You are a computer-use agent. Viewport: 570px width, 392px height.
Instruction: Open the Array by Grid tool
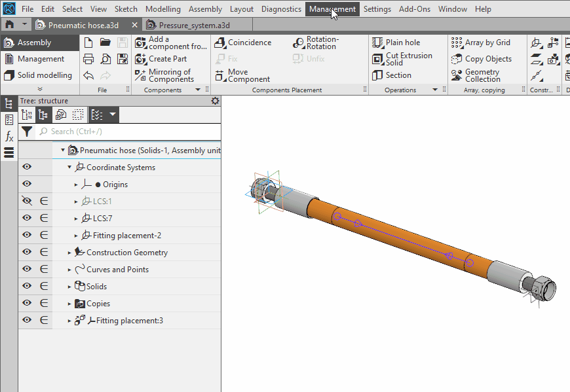click(x=457, y=43)
